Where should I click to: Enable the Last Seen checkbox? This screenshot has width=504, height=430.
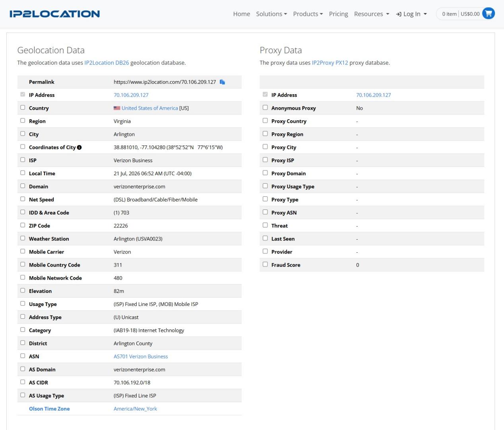(265, 238)
